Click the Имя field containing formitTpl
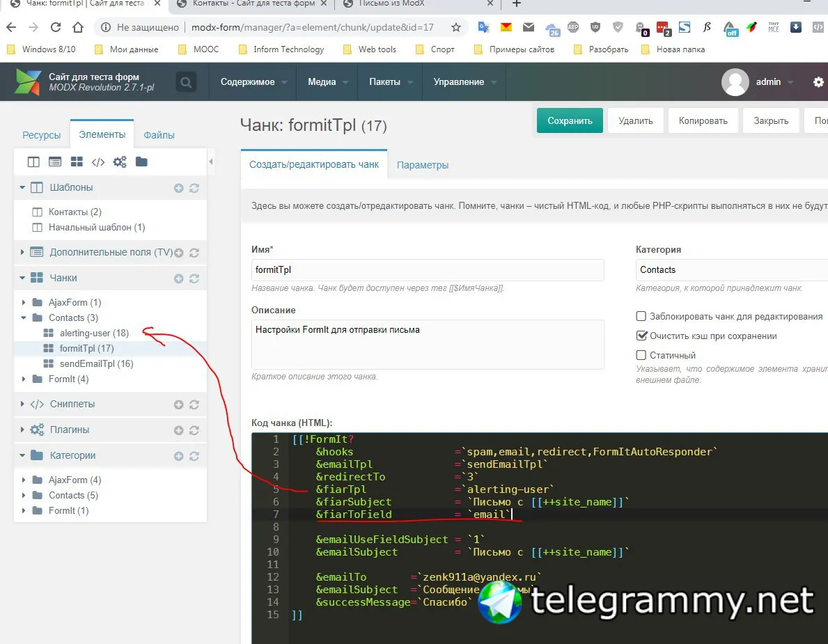 click(427, 269)
